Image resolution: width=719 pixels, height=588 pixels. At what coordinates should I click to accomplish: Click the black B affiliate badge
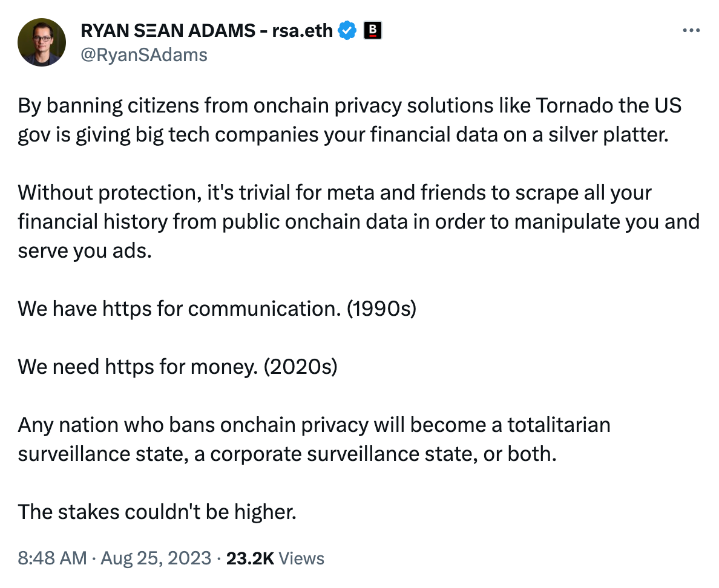373,30
